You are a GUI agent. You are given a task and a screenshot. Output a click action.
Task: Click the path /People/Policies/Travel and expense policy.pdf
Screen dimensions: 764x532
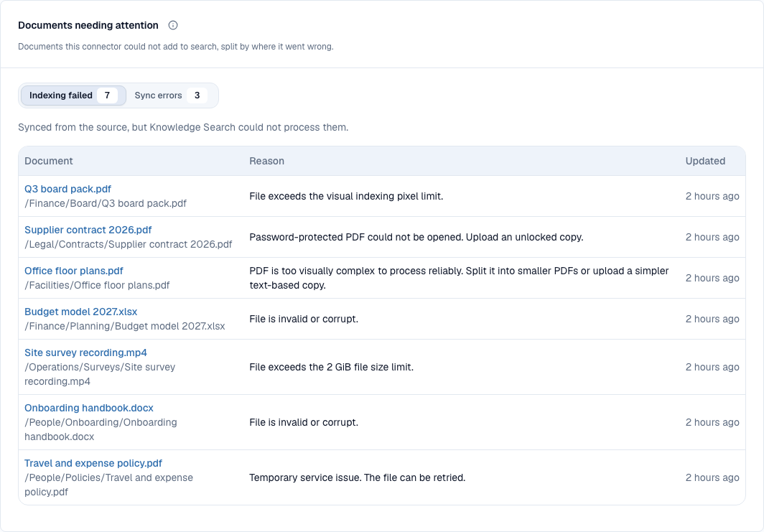pos(108,485)
